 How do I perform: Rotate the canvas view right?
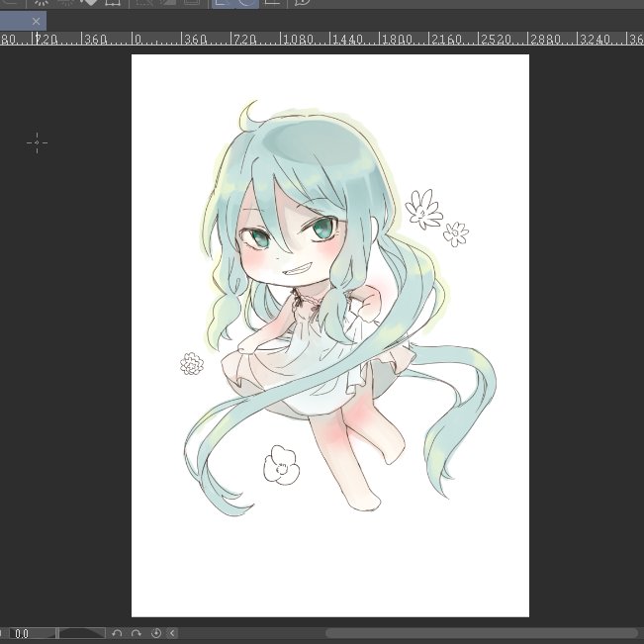[x=136, y=633]
